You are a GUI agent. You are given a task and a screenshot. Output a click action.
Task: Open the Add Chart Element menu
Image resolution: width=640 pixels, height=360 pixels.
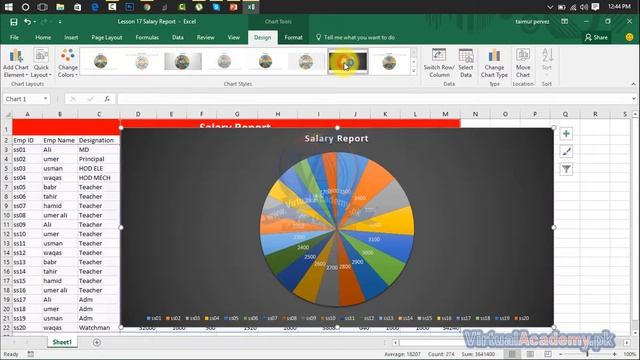tap(16, 63)
